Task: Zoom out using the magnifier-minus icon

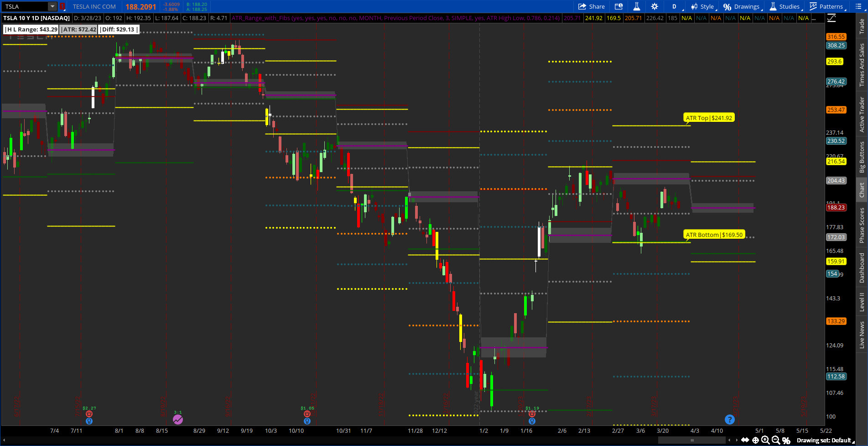Action: click(775, 440)
